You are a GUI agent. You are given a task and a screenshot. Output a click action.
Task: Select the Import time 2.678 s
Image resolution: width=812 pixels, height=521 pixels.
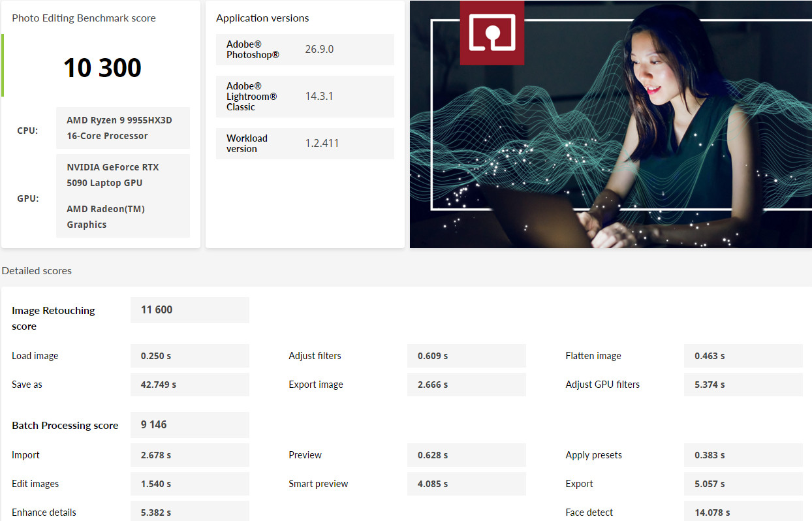pos(156,455)
